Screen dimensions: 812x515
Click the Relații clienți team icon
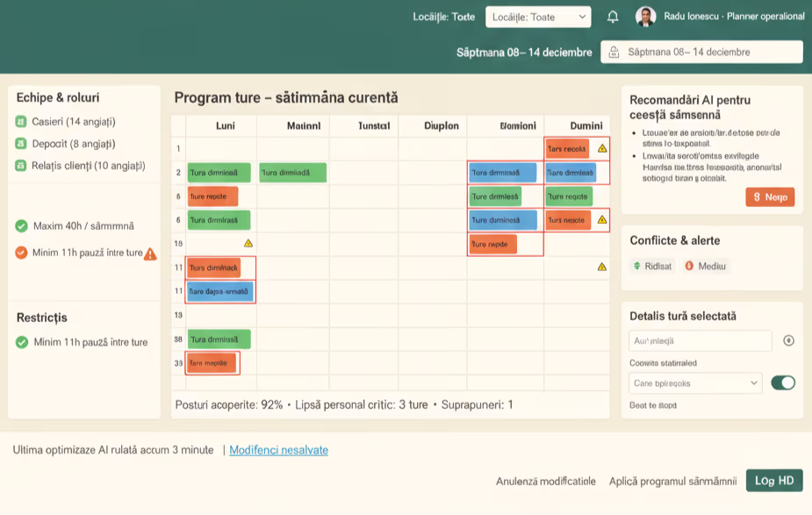pyautogui.click(x=21, y=166)
